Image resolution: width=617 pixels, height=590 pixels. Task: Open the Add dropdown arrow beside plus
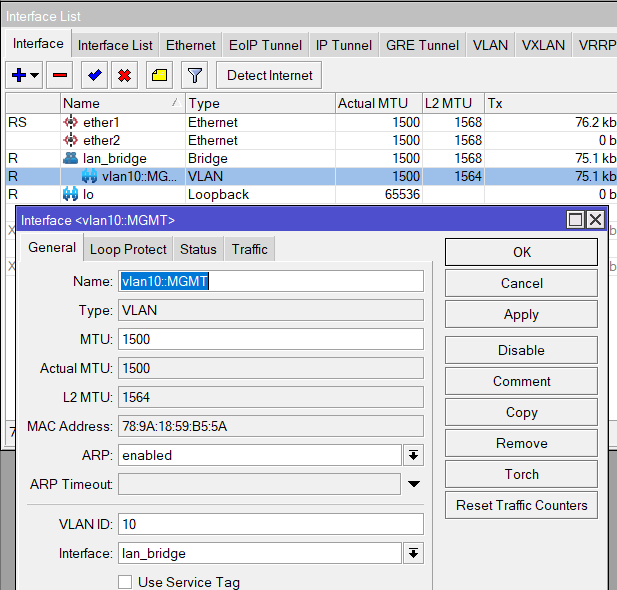[x=35, y=75]
